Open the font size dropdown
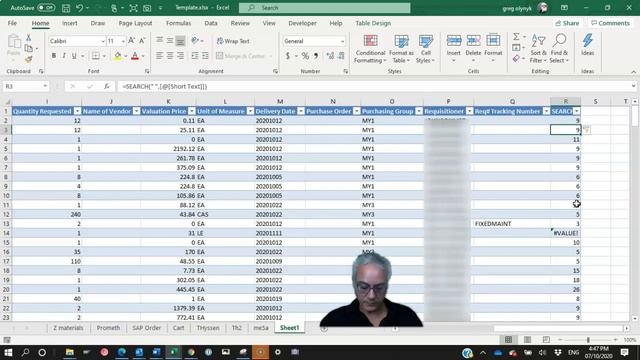This screenshot has width=640, height=360. [x=123, y=41]
